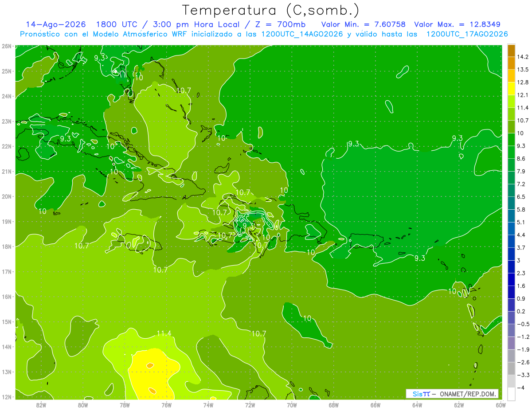The image size is (532, 411).
Task: Click the color scale label "6.5"
Action: click(522, 196)
